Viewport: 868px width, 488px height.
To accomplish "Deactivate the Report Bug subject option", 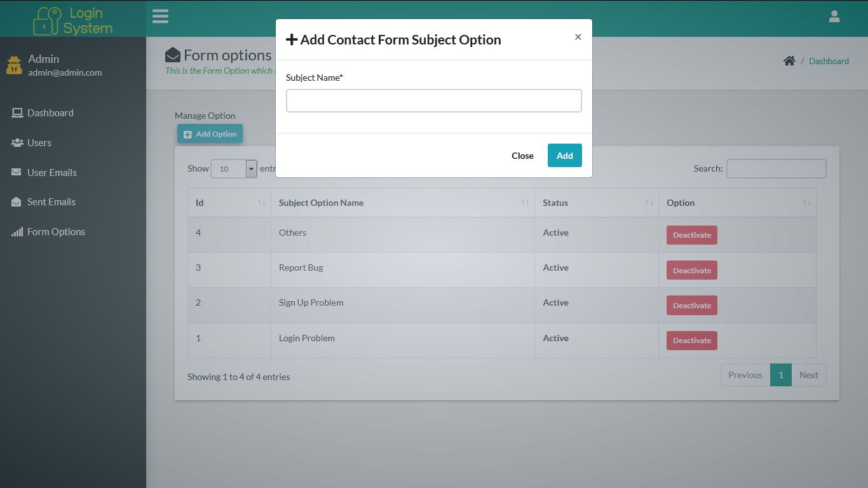I will [x=691, y=269].
